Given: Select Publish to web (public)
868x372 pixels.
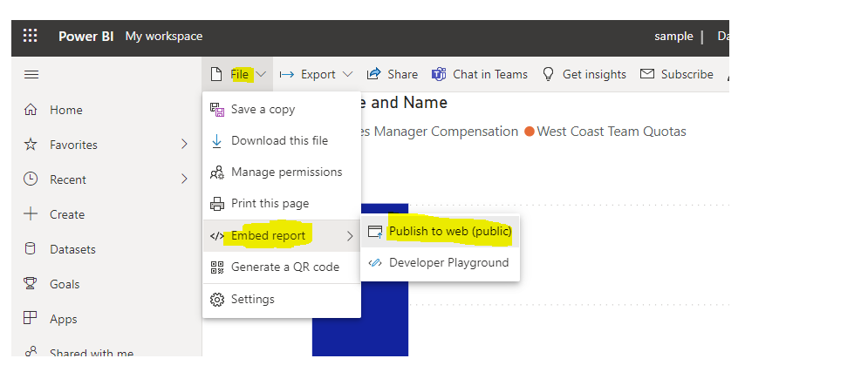Looking at the screenshot, I should pos(440,231).
